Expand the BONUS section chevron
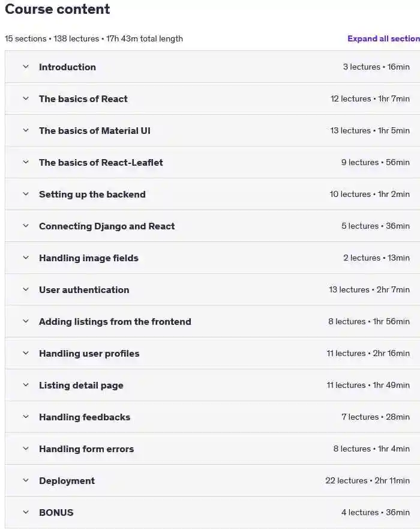This screenshot has width=420, height=529. 26,512
